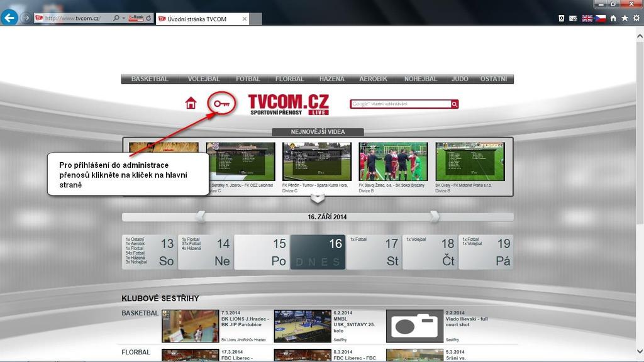The width and height of the screenshot is (644, 362).
Task: Click the NEJNOVĚJŠÍ VIDEA heading
Action: (318, 132)
